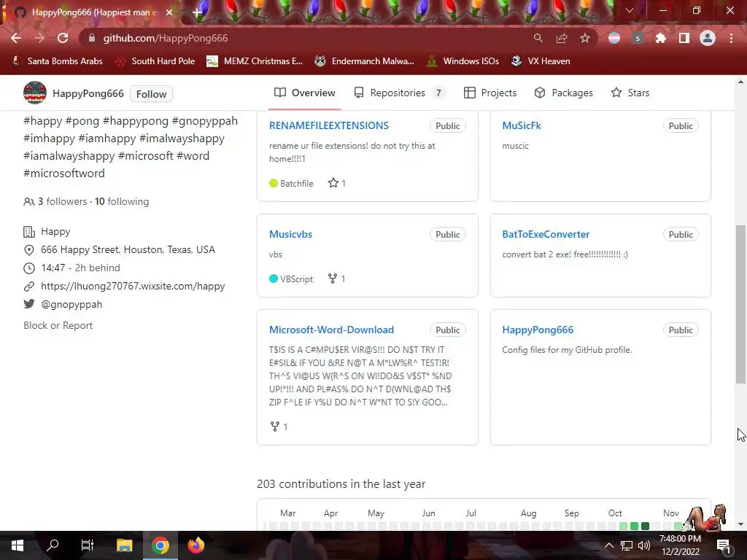Image resolution: width=747 pixels, height=560 pixels.
Task: Open the Chrome profile avatar
Action: click(708, 38)
